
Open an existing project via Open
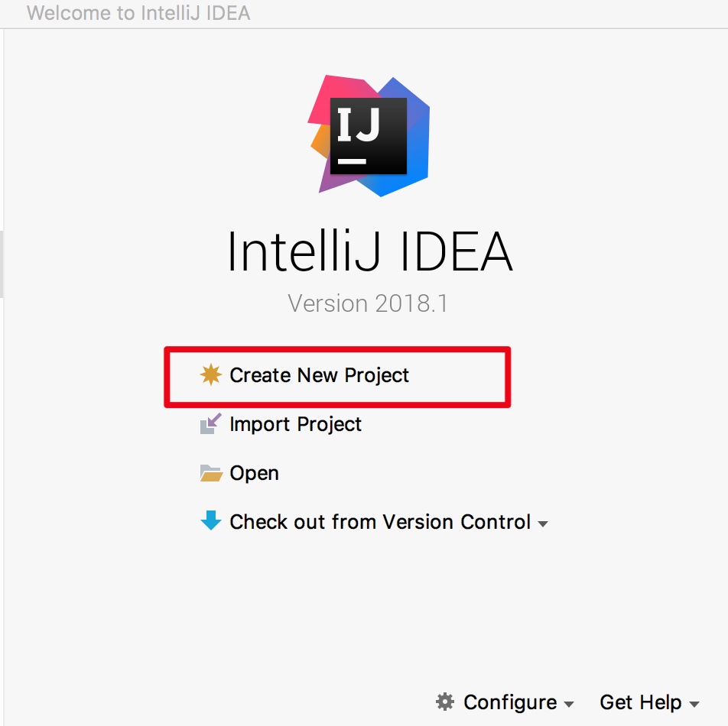click(x=254, y=473)
